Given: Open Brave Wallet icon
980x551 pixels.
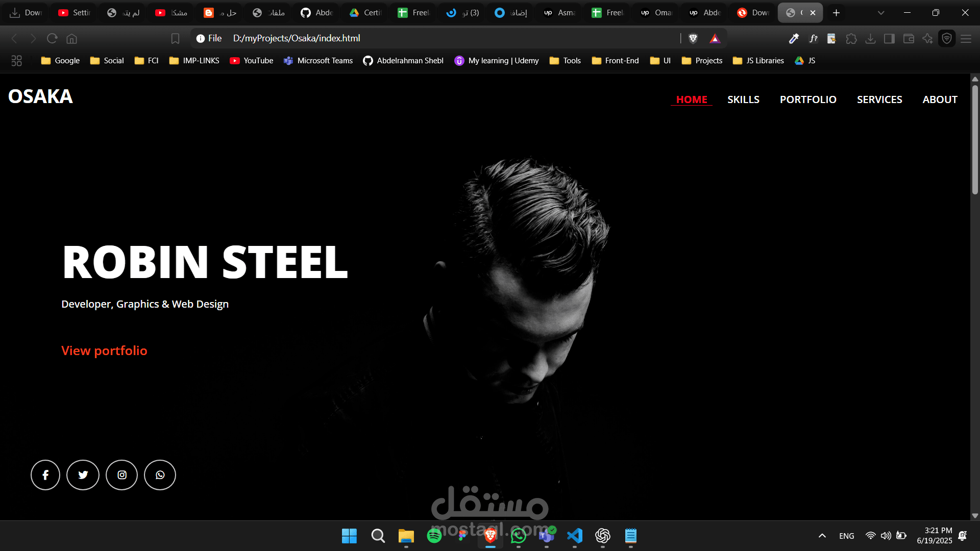Looking at the screenshot, I should (909, 38).
